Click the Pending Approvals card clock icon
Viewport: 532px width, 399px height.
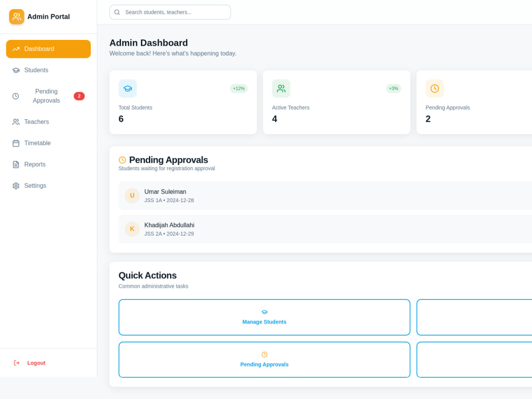[x=435, y=88]
